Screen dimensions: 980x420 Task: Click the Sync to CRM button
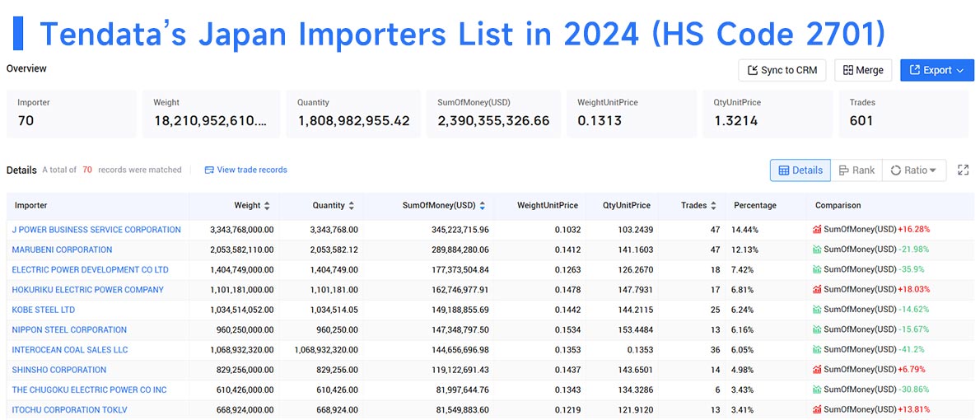(782, 70)
